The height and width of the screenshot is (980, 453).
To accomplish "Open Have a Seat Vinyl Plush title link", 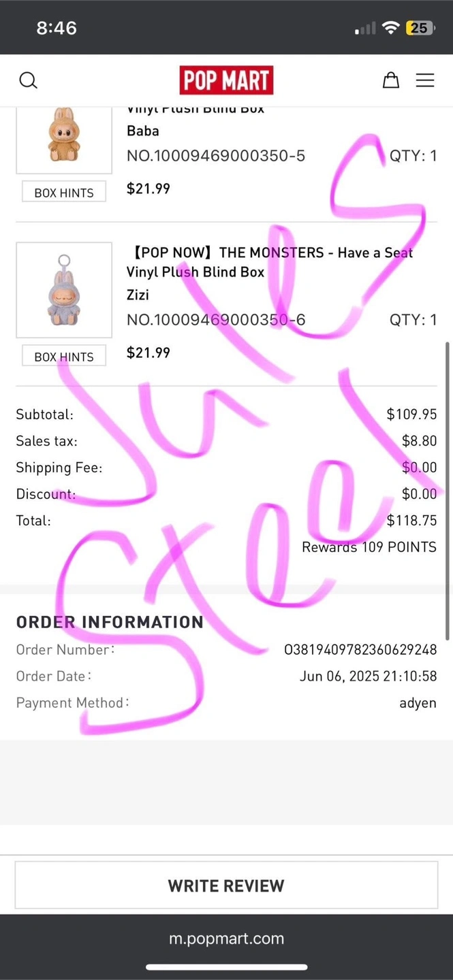I will click(270, 262).
